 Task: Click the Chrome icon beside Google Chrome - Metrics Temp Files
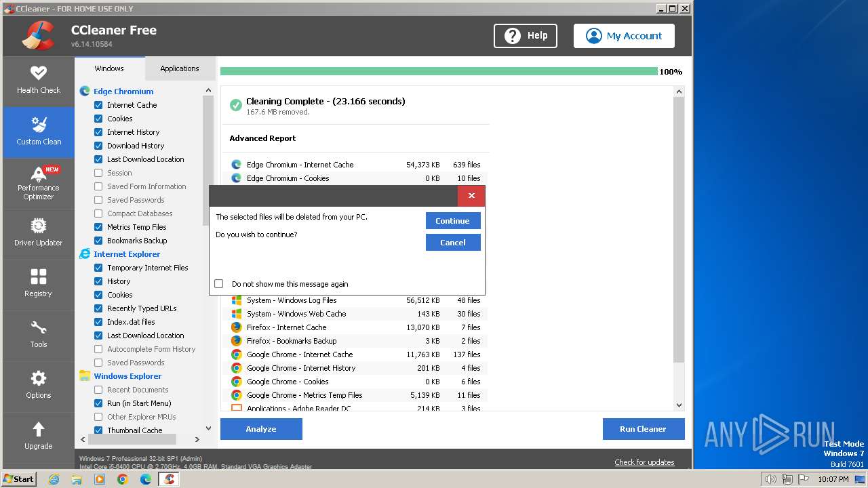(236, 395)
